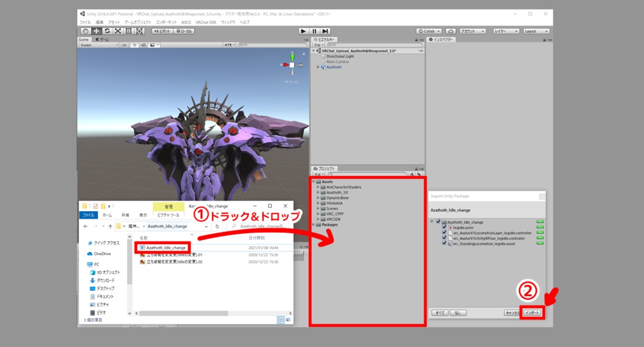
Task: Toggle scene lighting sun icon
Action: pyautogui.click(x=135, y=45)
